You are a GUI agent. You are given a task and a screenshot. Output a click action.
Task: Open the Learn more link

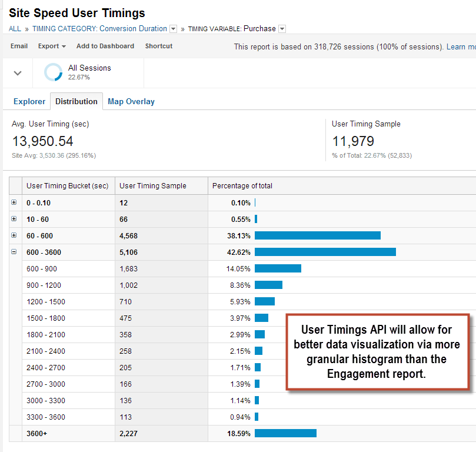tap(461, 46)
